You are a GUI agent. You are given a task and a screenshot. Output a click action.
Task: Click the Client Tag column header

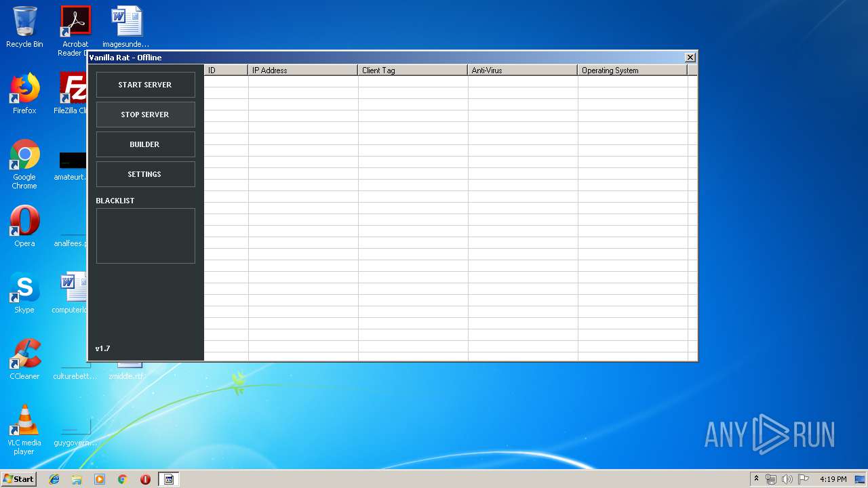pos(413,70)
